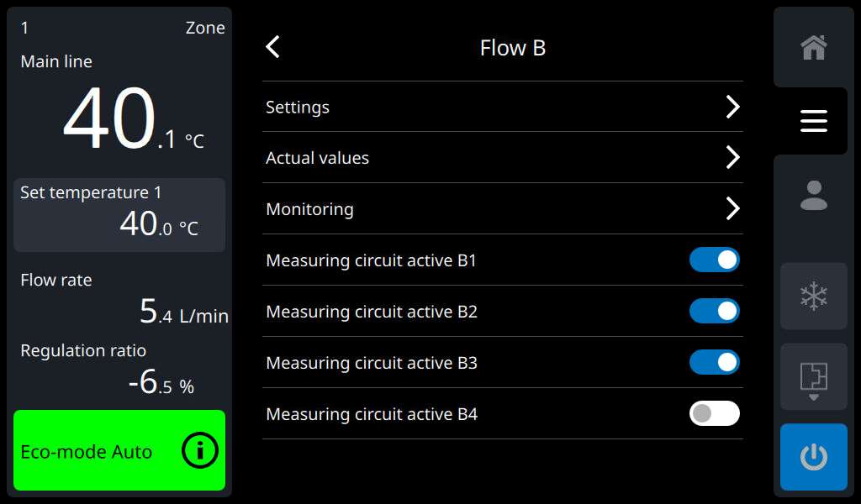
Task: Go back using the left arrow
Action: coord(272,47)
